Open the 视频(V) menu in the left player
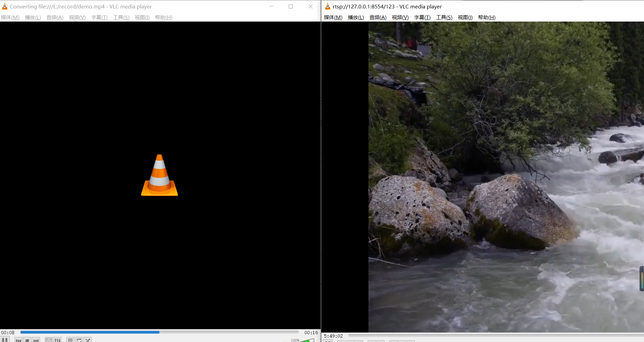 click(77, 17)
